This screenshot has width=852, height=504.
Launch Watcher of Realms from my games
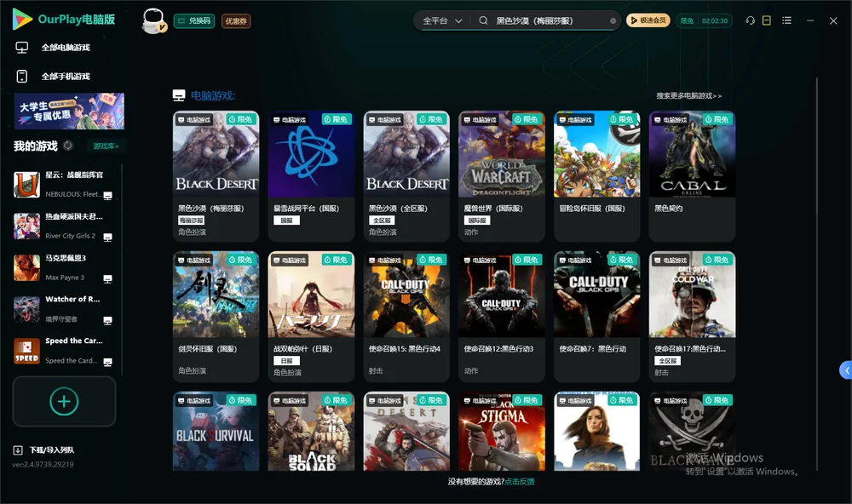coord(64,310)
